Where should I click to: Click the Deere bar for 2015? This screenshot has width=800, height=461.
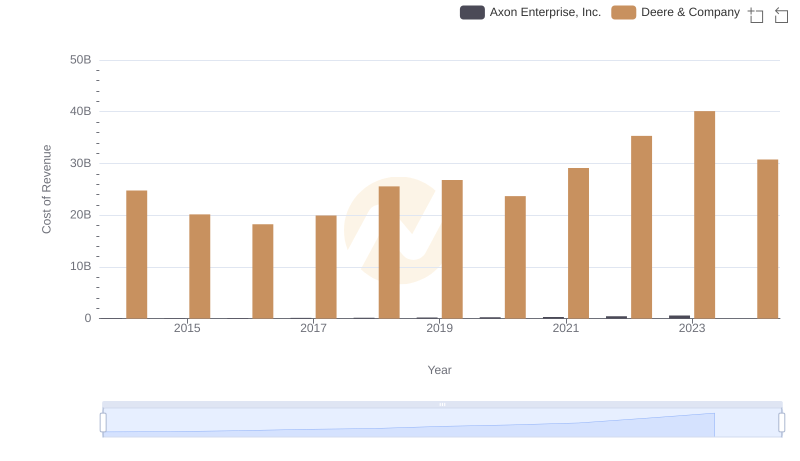(x=200, y=266)
